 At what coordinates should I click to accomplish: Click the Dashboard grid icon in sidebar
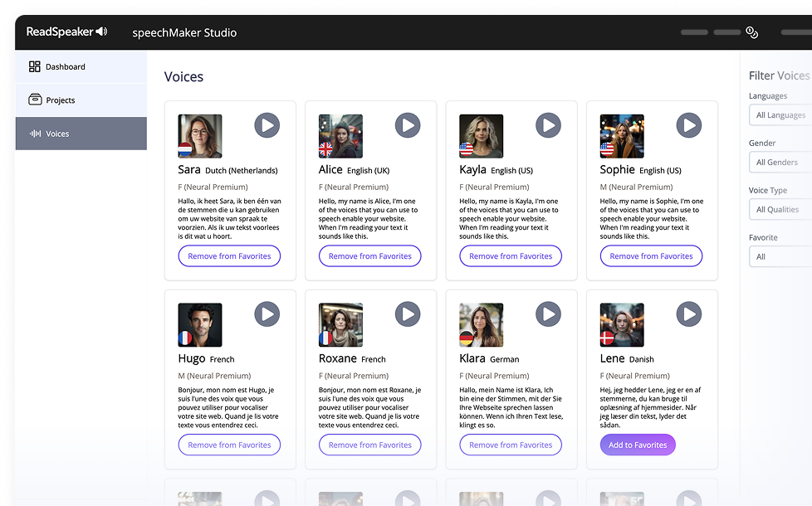click(x=35, y=66)
